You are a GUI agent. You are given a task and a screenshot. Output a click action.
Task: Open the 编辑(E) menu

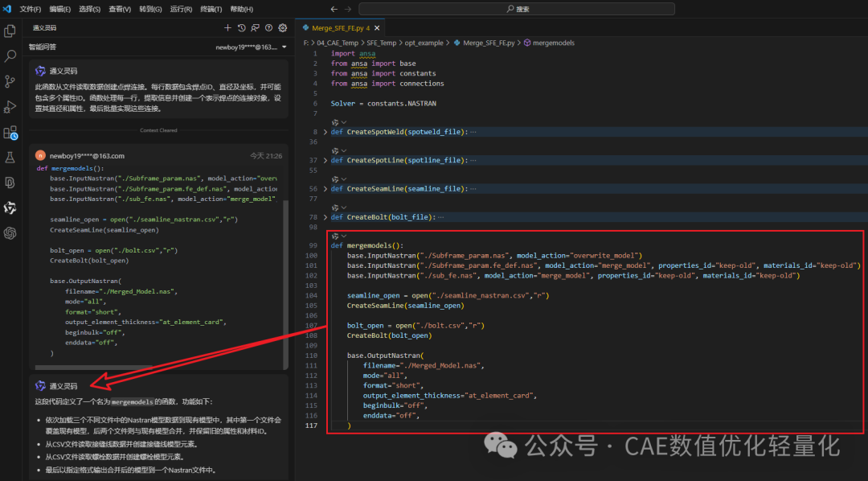(59, 9)
